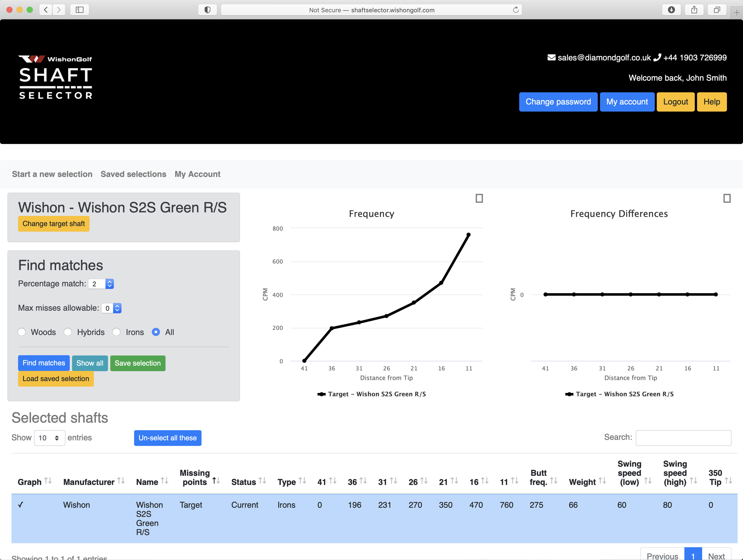Click the email envelope icon
The image size is (743, 560).
point(551,57)
